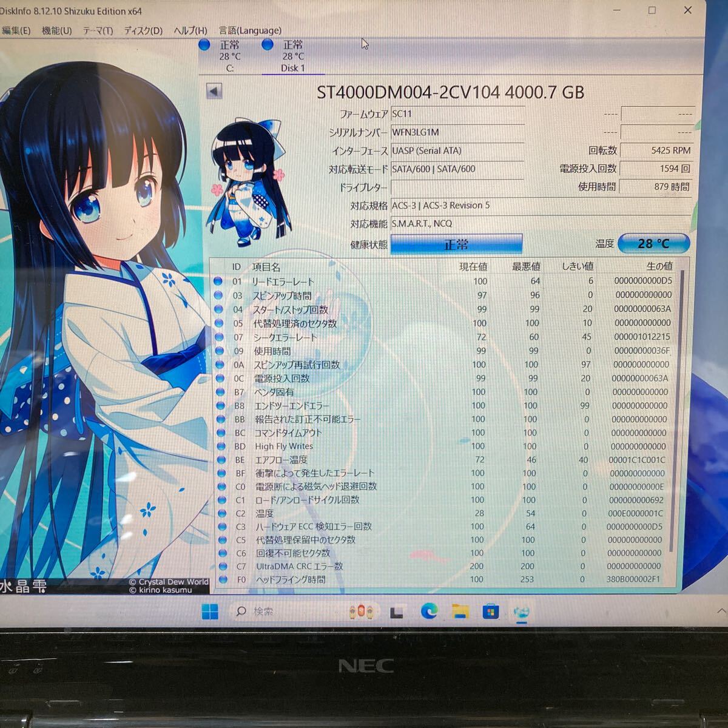Click status icon for 03 スピンアップ時間
The height and width of the screenshot is (728, 728).
click(x=218, y=295)
